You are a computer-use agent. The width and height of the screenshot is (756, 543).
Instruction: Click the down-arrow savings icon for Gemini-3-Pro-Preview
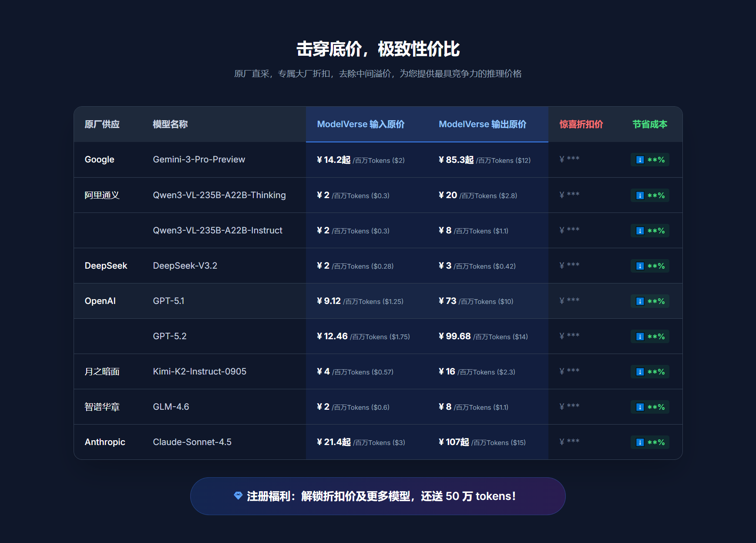pos(640,160)
